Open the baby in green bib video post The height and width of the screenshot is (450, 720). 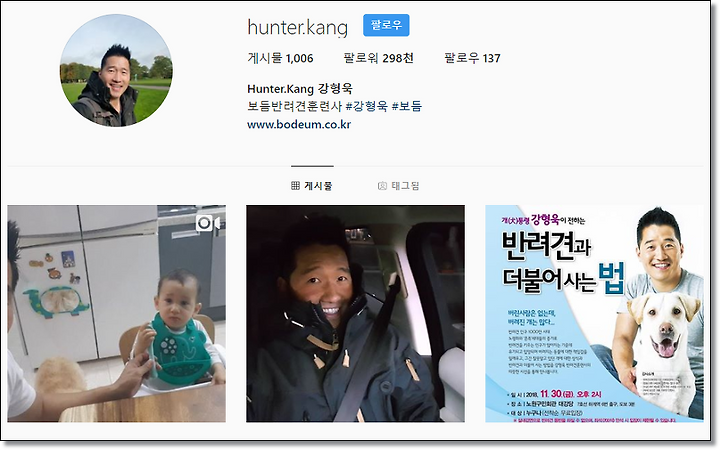tap(117, 314)
